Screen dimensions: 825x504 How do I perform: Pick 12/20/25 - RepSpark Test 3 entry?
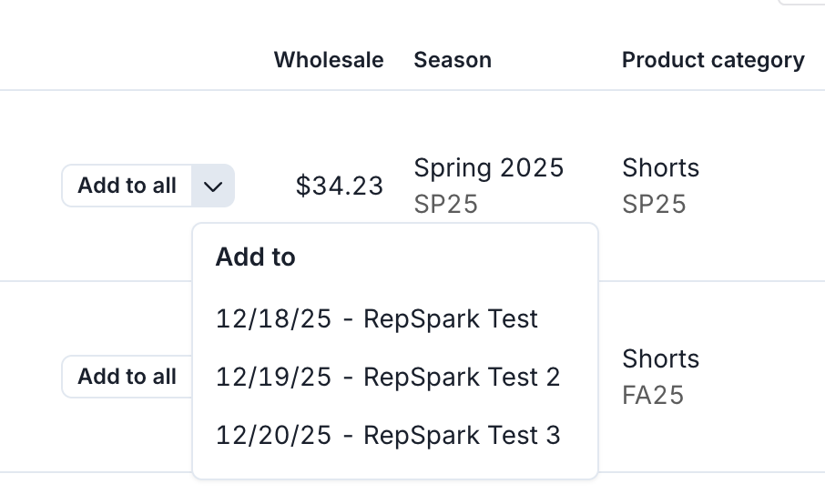pos(387,435)
